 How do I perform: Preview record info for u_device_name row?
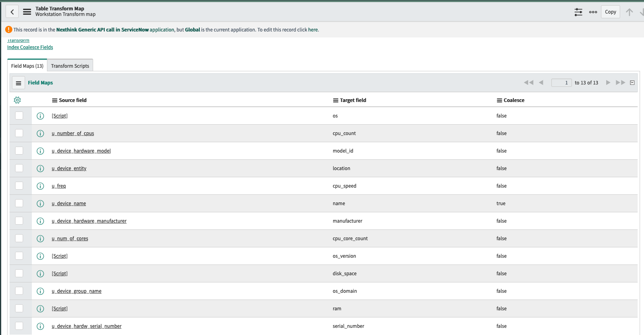point(40,204)
